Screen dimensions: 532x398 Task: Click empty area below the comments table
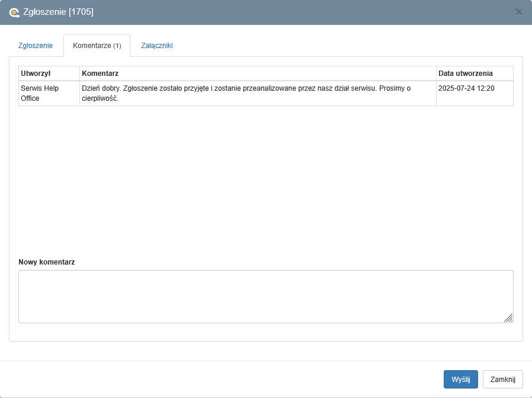click(265, 178)
